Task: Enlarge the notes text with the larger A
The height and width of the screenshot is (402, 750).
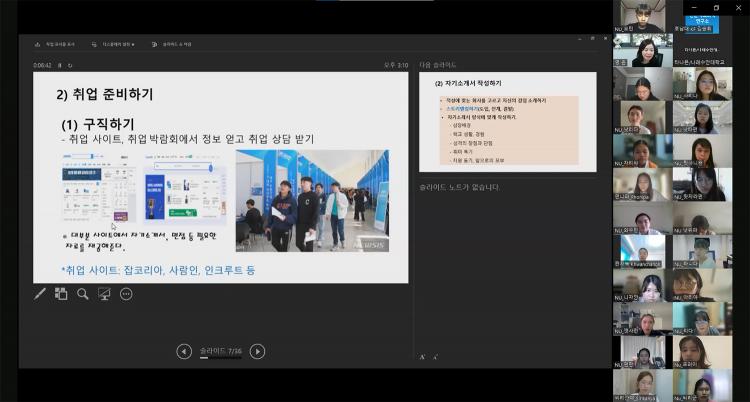Action: (x=423, y=356)
